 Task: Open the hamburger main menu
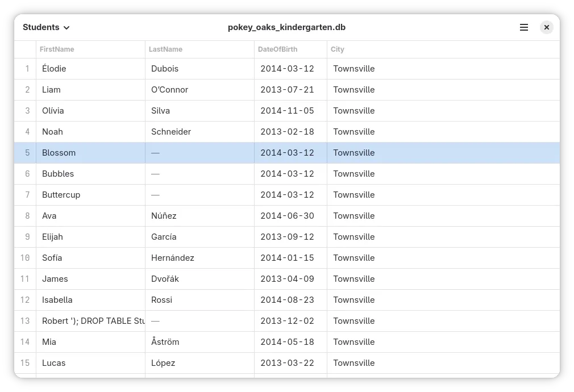(524, 27)
